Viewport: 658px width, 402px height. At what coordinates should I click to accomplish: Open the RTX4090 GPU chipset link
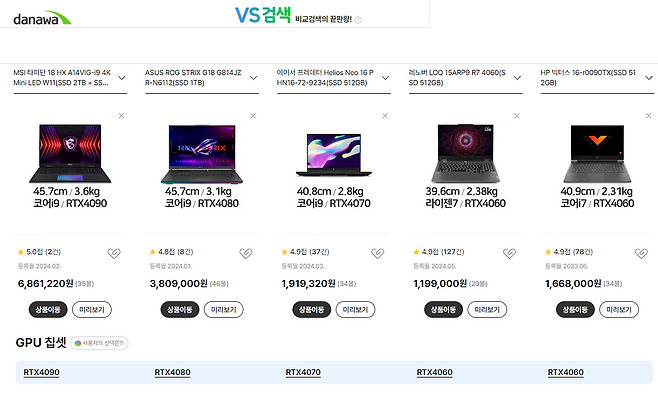41,372
